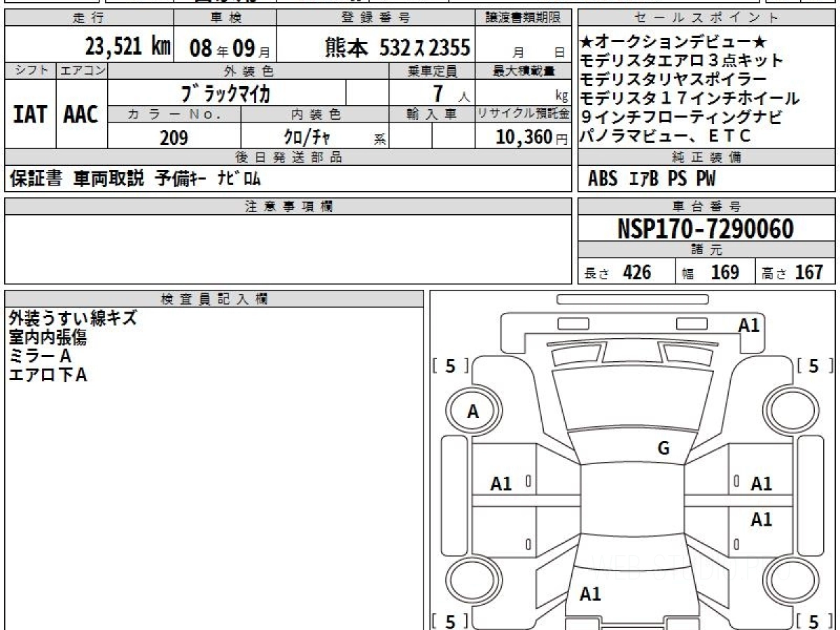Select the mileage value 23,521 km
The height and width of the screenshot is (630, 840).
[128, 46]
